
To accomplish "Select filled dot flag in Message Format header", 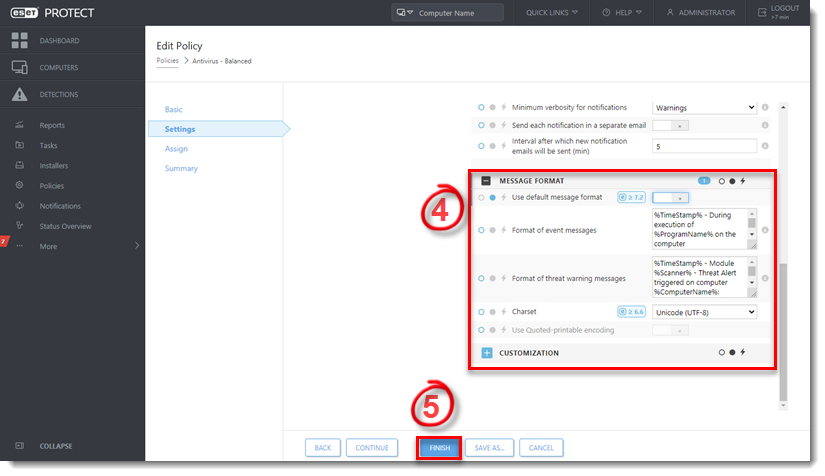I will [732, 181].
